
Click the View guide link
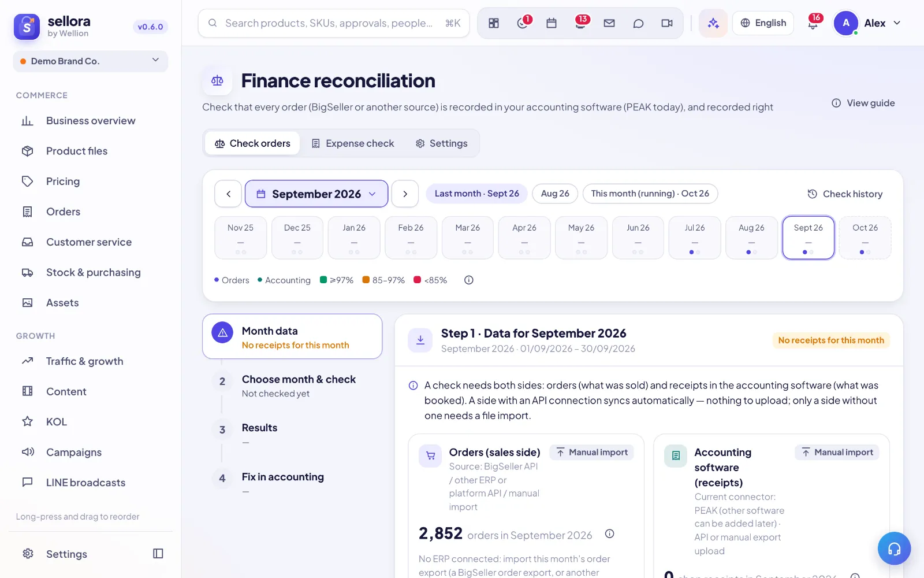(863, 103)
